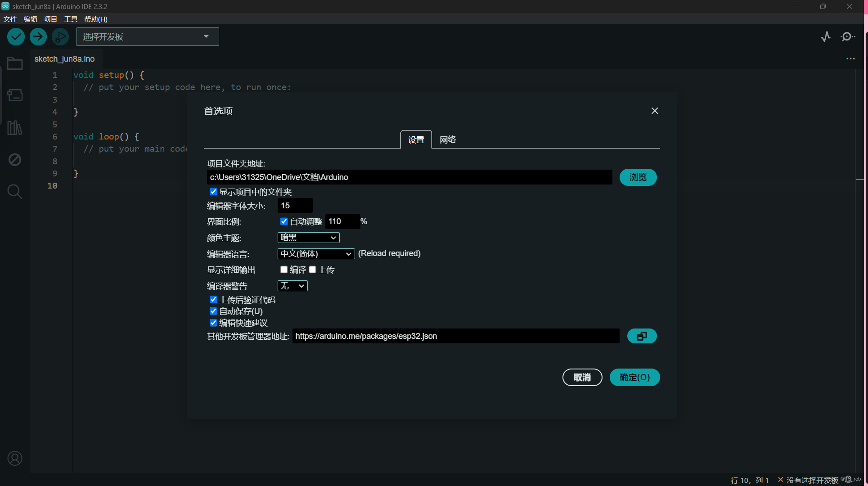The width and height of the screenshot is (868, 486).
Task: Open the Serial Monitor icon
Action: (847, 36)
